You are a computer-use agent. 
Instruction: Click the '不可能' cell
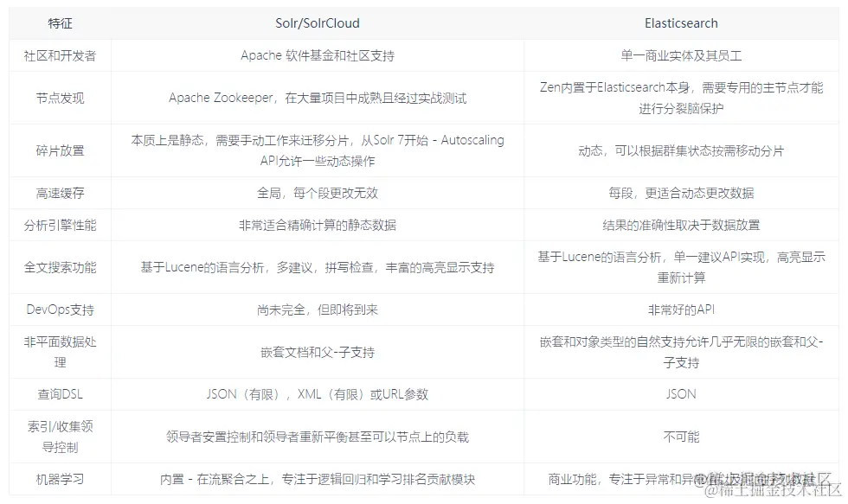pos(681,437)
